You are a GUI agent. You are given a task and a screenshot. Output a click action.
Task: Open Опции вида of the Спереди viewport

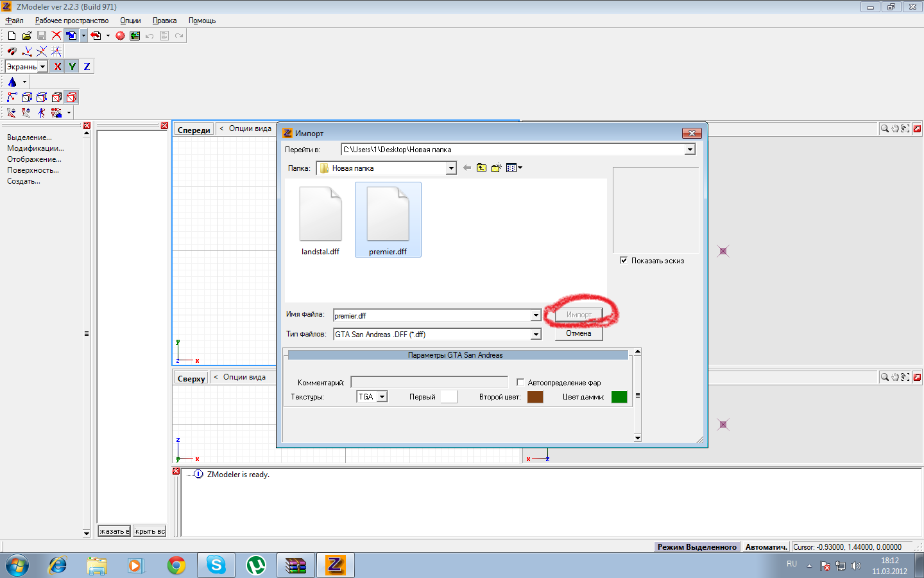point(250,128)
